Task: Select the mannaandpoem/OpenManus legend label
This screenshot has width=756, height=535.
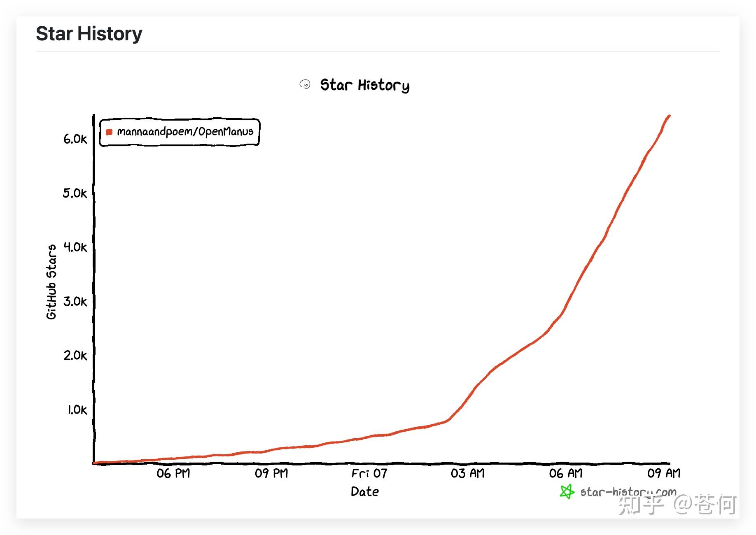Action: [185, 132]
